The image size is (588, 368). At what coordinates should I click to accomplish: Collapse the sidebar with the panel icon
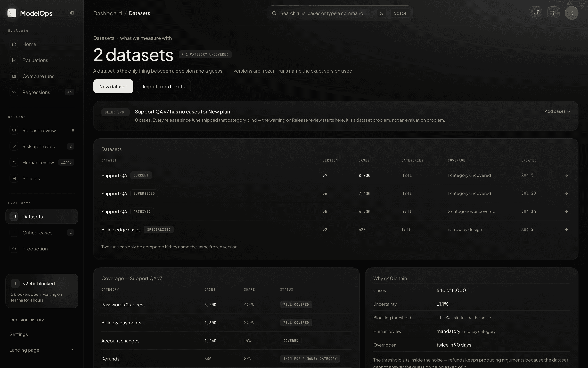(x=72, y=13)
